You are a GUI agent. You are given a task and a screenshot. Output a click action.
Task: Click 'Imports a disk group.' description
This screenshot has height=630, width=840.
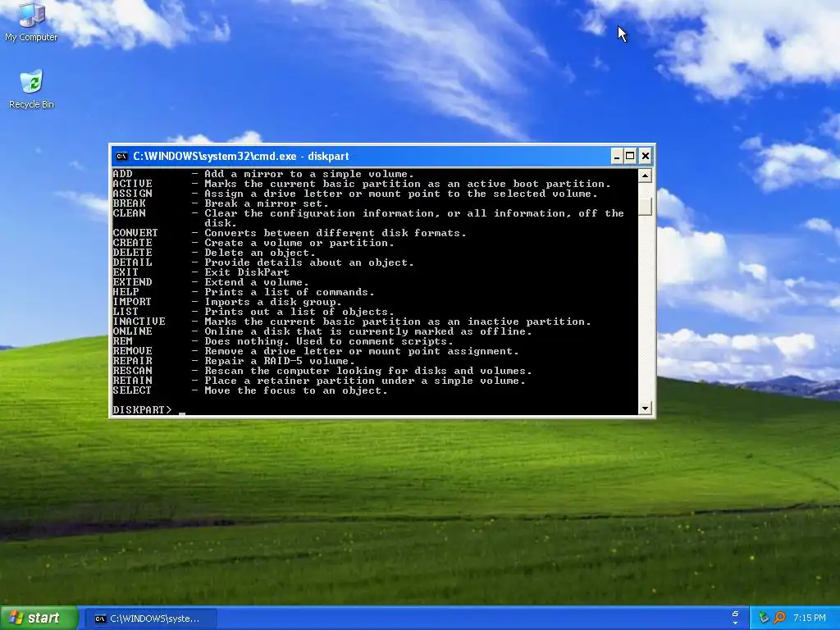pos(273,302)
